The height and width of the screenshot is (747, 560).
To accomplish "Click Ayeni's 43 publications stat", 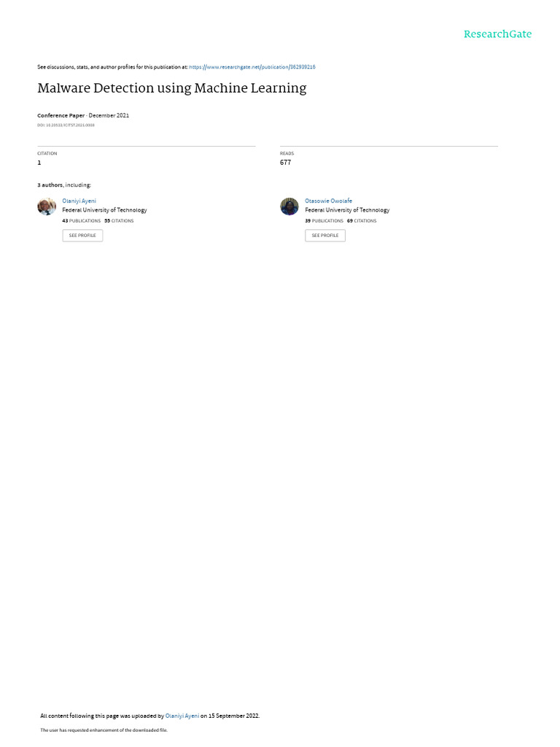I will click(x=82, y=221).
